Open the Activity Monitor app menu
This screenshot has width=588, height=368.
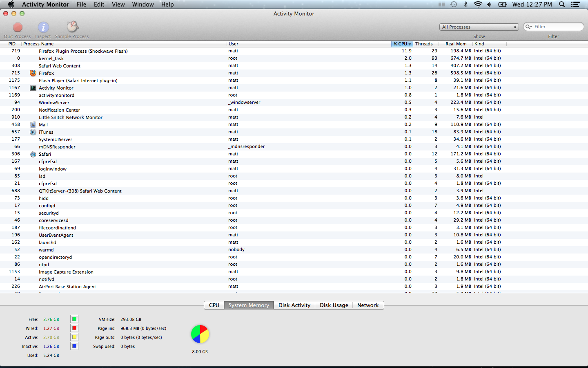(45, 4)
